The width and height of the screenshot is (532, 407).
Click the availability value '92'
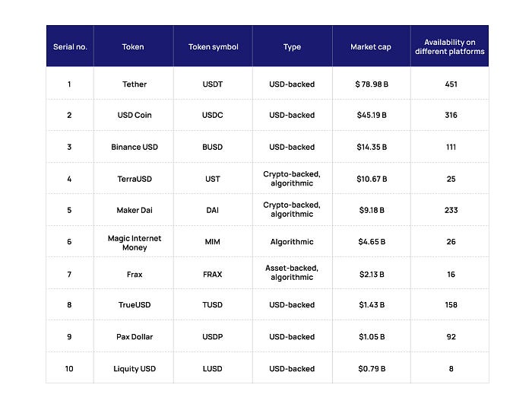451,337
